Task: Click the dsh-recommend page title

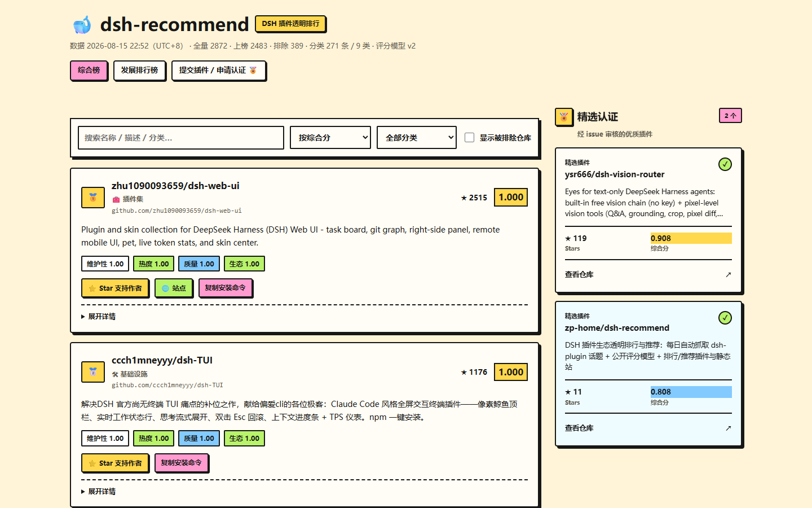Action: coord(174,24)
